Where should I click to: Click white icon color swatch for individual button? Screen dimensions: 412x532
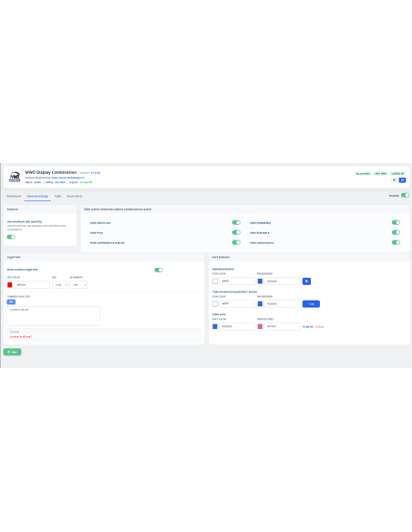[x=215, y=281]
